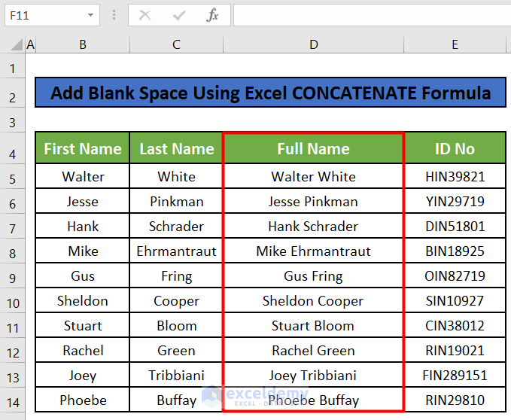The width and height of the screenshot is (511, 420).
Task: Select the ID cell HIN39821
Action: tap(455, 176)
